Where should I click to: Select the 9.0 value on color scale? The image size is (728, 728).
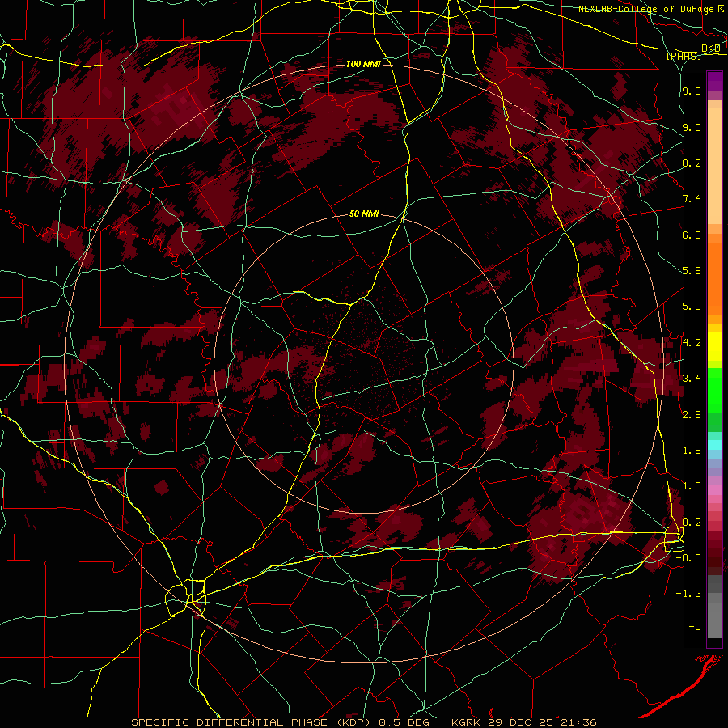(692, 127)
